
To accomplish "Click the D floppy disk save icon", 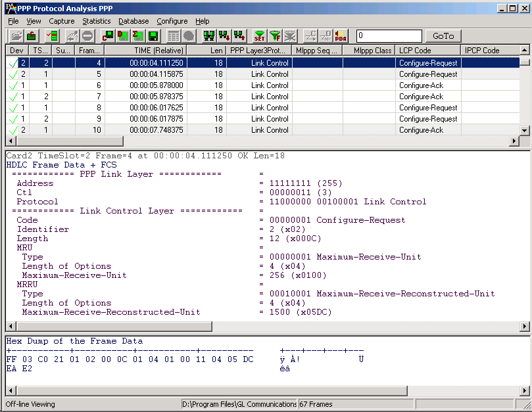I will 123,35.
